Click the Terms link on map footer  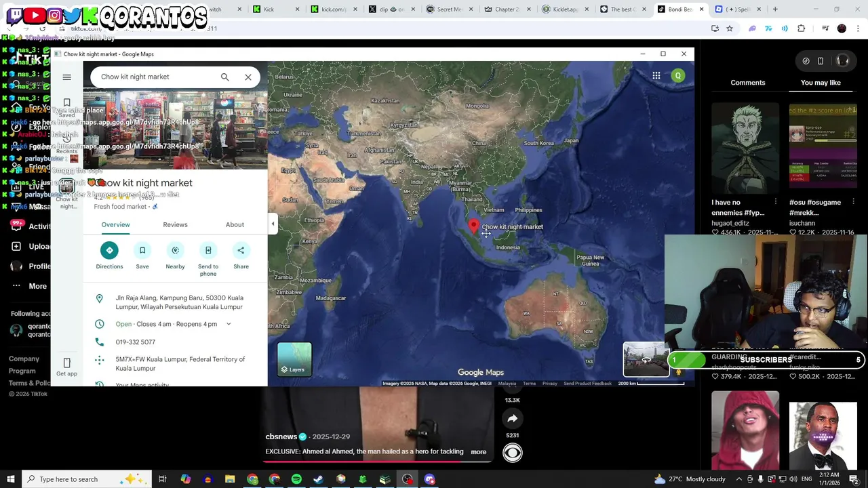click(x=529, y=384)
